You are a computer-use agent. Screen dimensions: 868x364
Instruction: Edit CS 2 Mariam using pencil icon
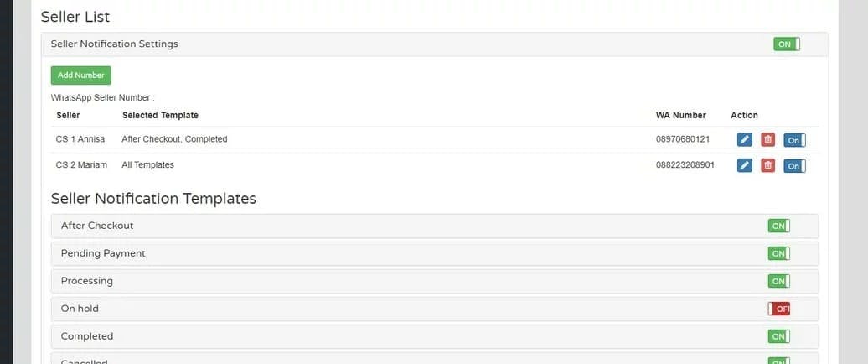tap(745, 165)
